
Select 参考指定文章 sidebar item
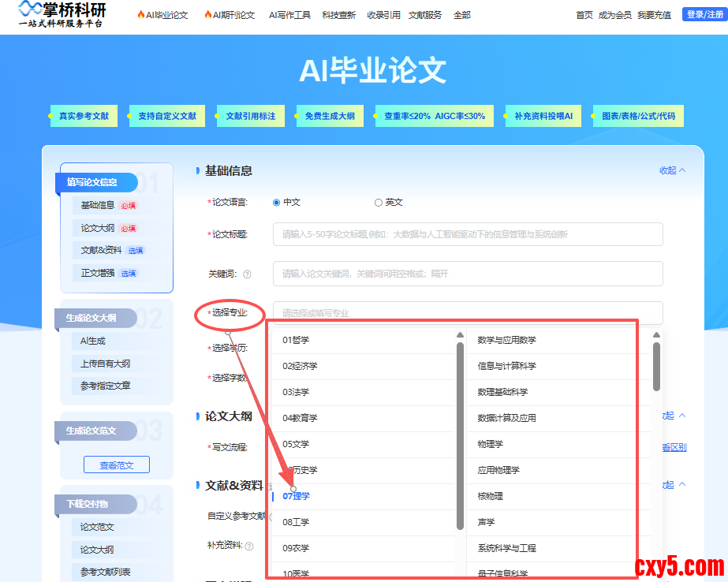click(106, 386)
